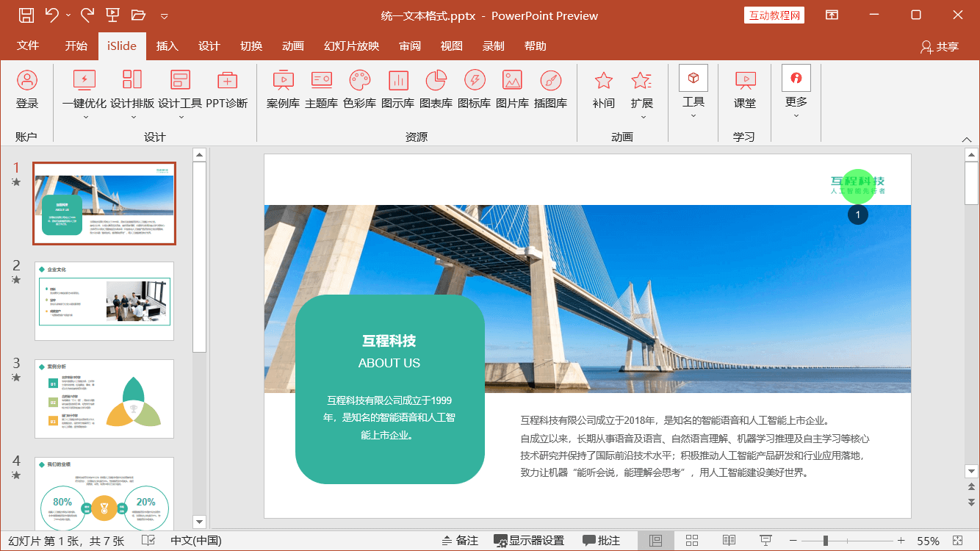This screenshot has width=980, height=551.
Task: Switch to the 插入 tab
Action: (x=167, y=46)
